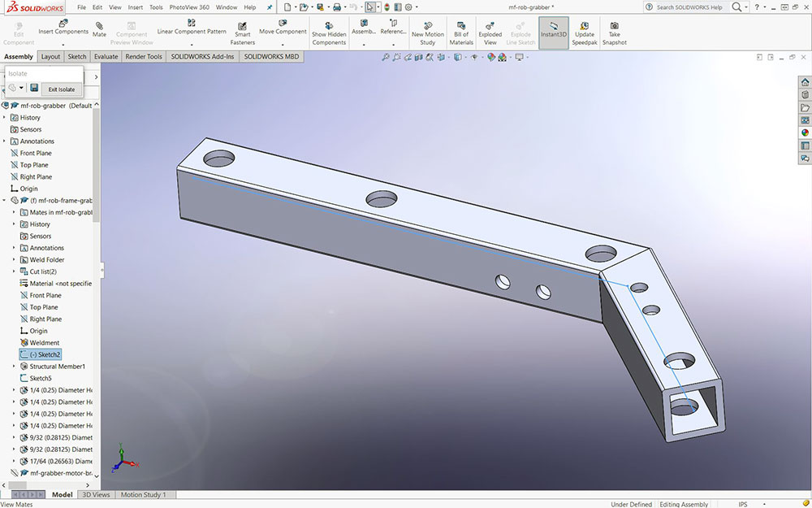Click the Search SOLIDWORKS Help field
This screenshot has height=508, width=812.
689,7
